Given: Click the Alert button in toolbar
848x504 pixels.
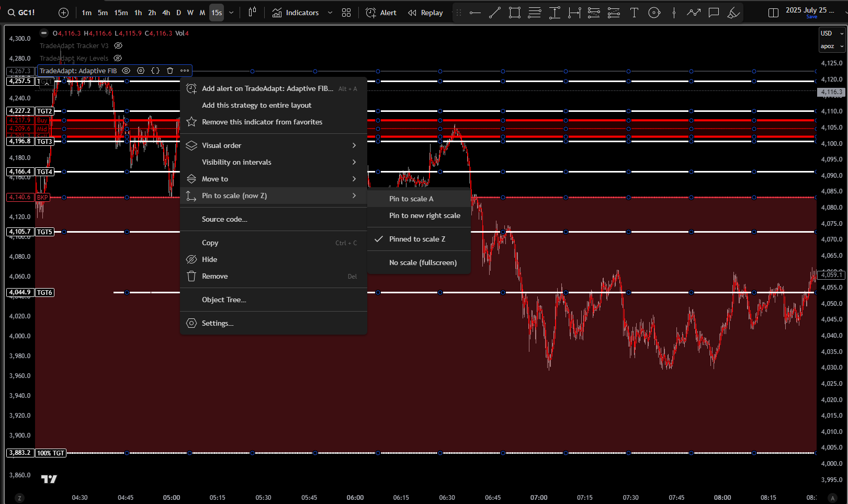Looking at the screenshot, I should click(381, 13).
